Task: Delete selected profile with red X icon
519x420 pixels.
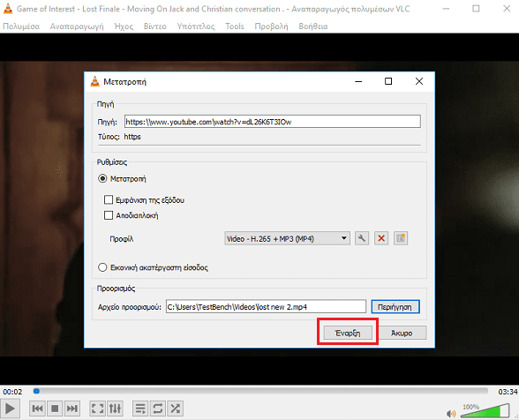Action: pyautogui.click(x=381, y=238)
